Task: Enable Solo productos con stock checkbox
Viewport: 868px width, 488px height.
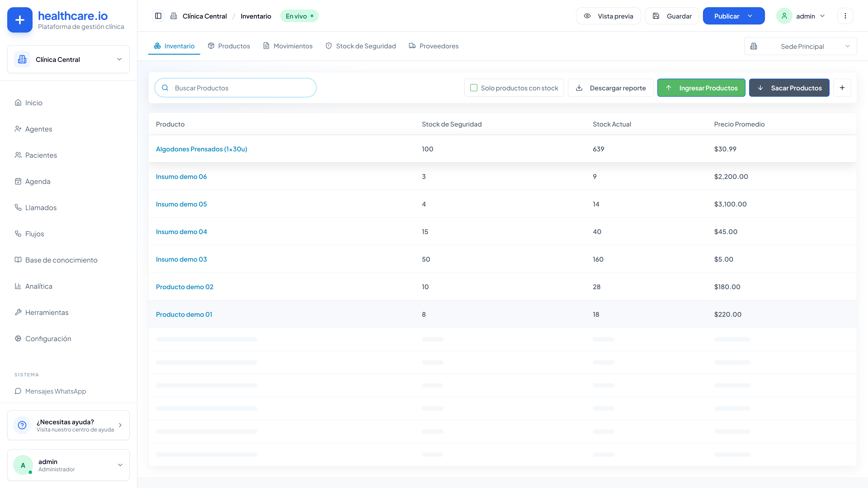Action: pos(474,88)
